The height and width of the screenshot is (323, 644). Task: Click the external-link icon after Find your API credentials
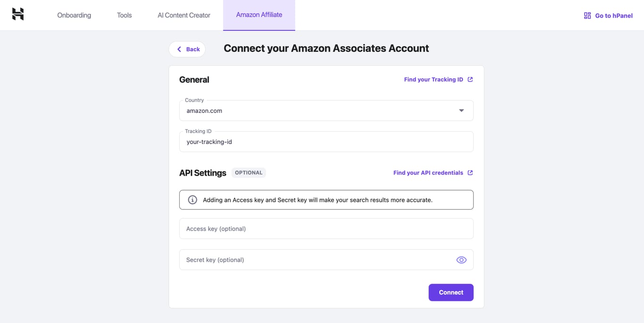coord(470,172)
